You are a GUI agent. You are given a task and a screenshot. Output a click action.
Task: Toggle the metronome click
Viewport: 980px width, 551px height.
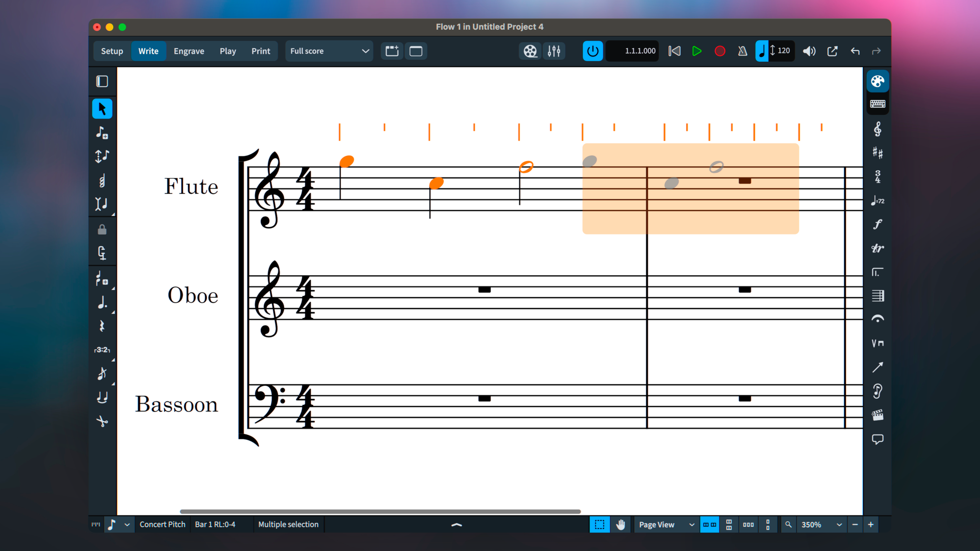pos(742,51)
